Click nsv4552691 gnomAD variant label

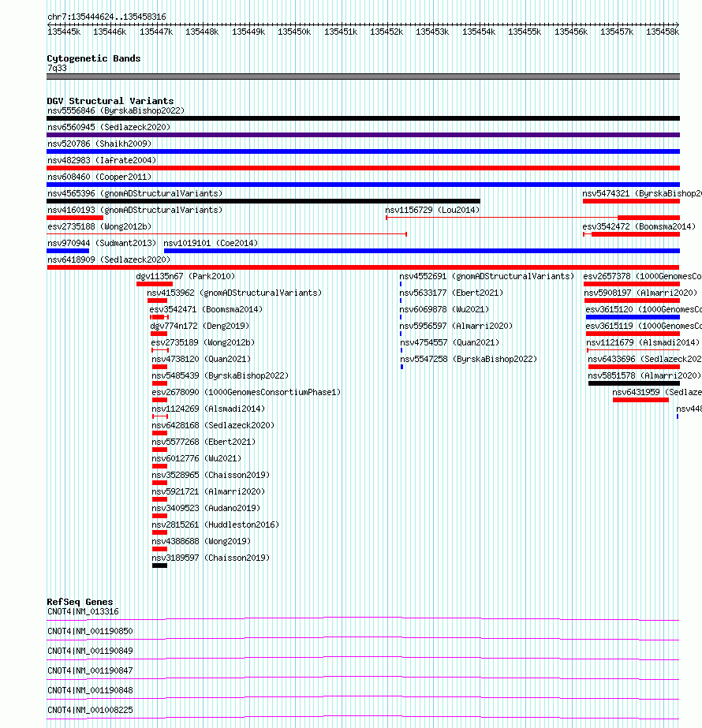click(x=487, y=276)
